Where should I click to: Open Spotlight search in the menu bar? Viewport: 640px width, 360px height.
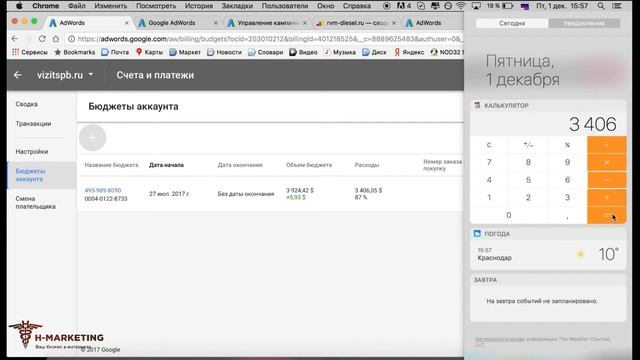click(x=601, y=6)
